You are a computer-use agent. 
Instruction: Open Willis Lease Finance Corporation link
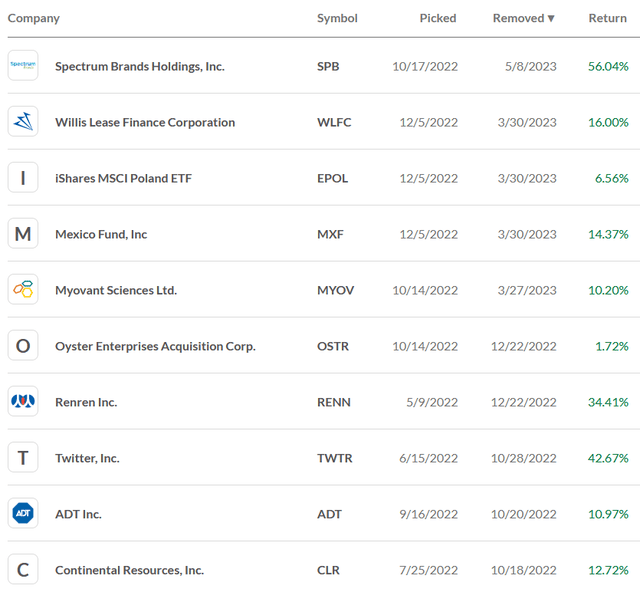coord(145,122)
